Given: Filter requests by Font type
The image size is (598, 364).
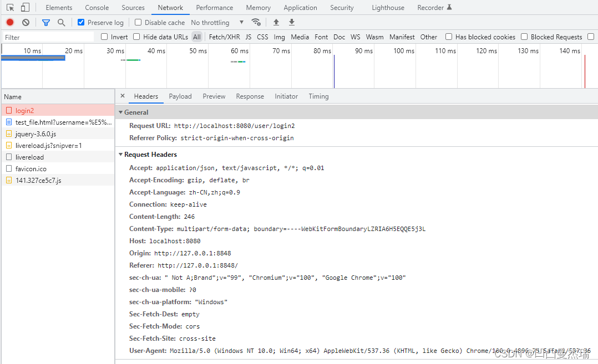Looking at the screenshot, I should (321, 37).
